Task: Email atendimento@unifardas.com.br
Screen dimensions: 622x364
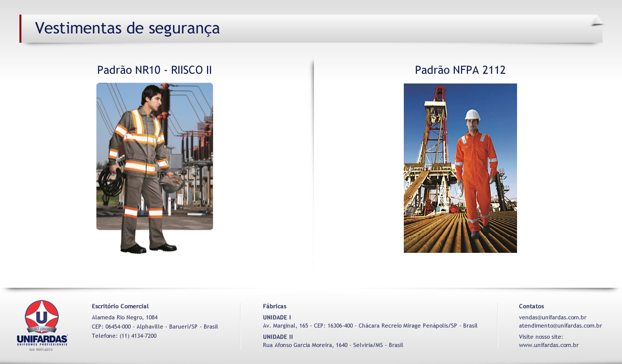Action: tap(560, 326)
